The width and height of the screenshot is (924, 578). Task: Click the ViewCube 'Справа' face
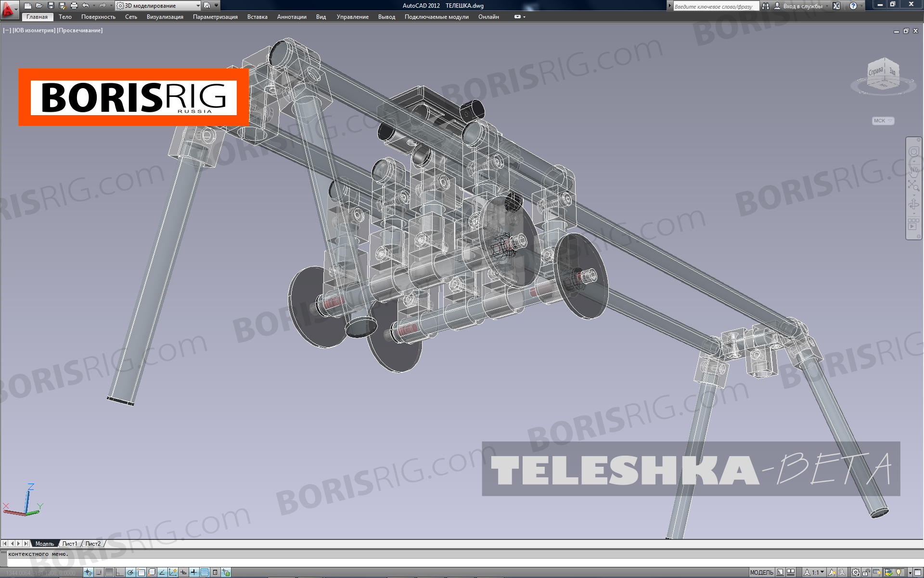tap(876, 72)
